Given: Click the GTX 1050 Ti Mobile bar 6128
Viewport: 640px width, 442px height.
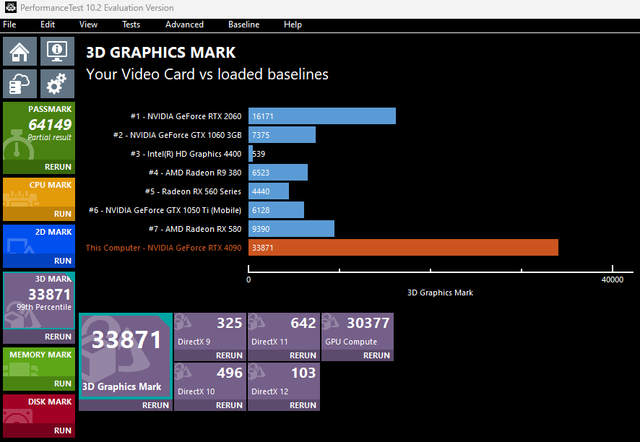Looking at the screenshot, I should click(276, 210).
